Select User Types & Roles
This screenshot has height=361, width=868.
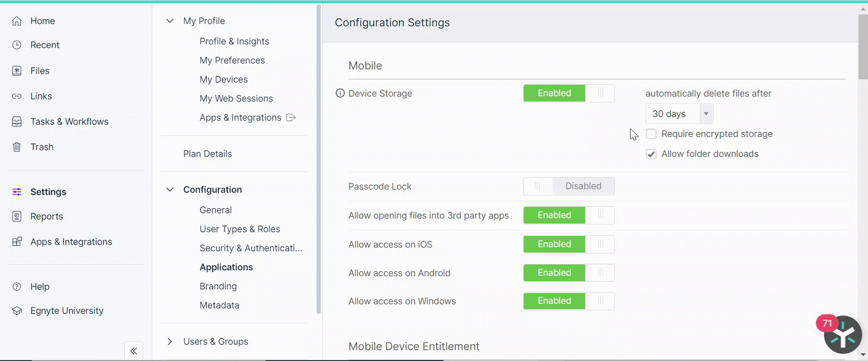pos(240,229)
